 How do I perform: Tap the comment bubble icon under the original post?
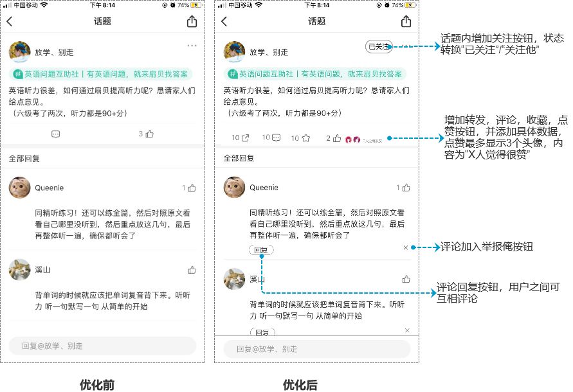(55, 134)
